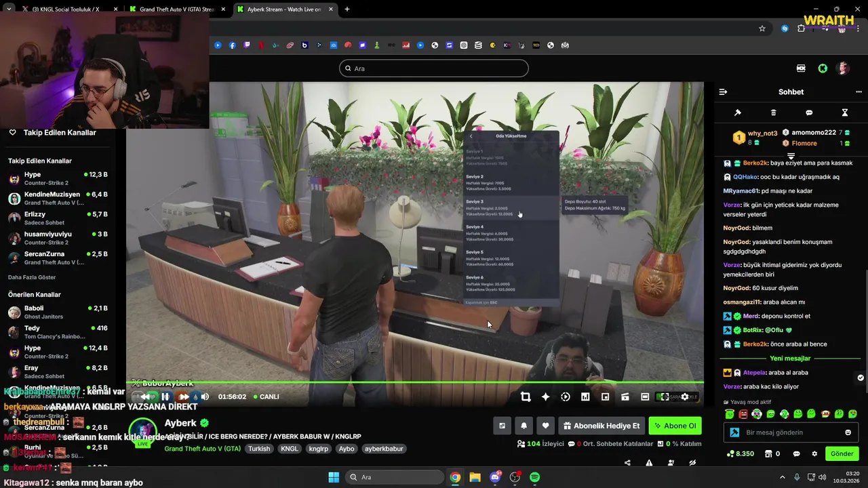
Task: Switch to the Grand Theft Auto V browser tab
Action: click(176, 9)
